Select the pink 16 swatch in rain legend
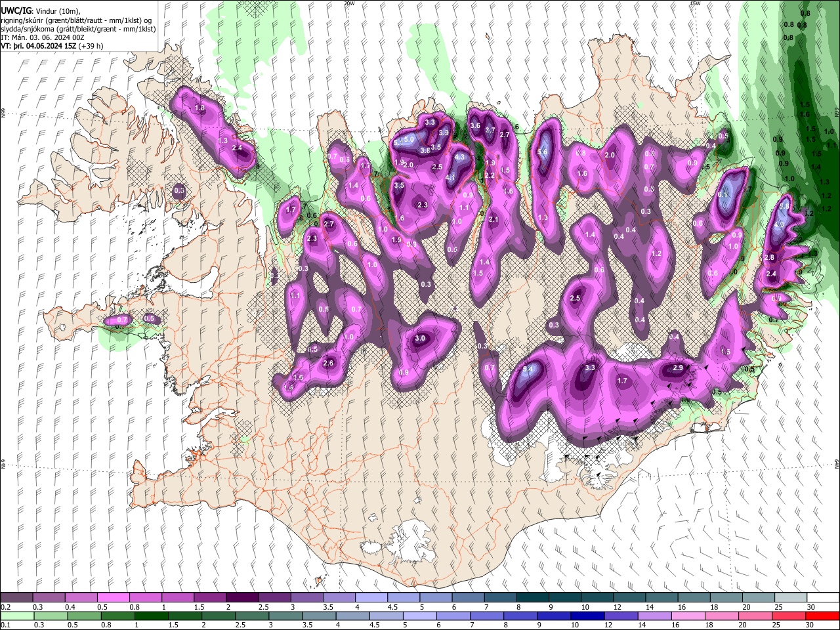840x630 pixels. 688,616
